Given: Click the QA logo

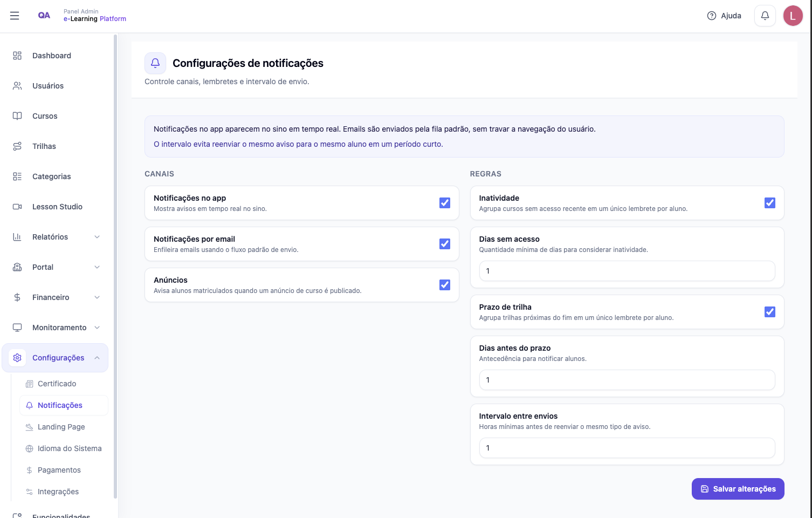Looking at the screenshot, I should (x=44, y=15).
